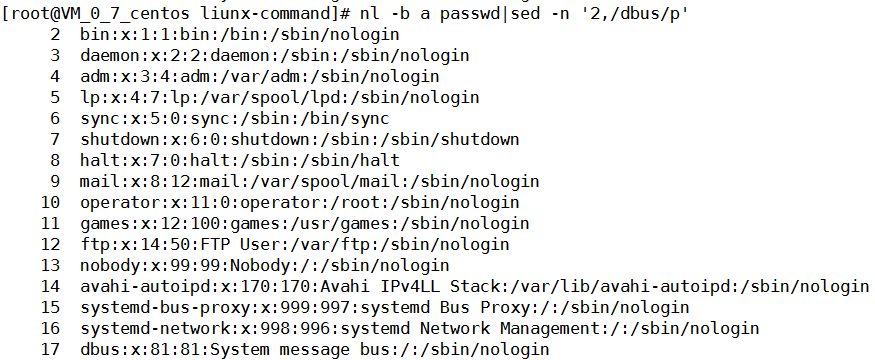Click the systemd-network Network Management line
Viewport: 875px width, 360px height.
coord(420,328)
